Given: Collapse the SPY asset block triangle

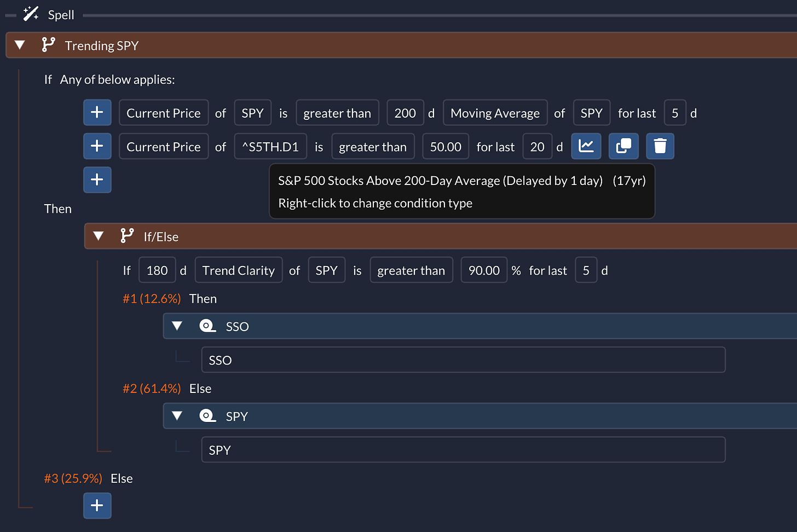Looking at the screenshot, I should pyautogui.click(x=177, y=415).
